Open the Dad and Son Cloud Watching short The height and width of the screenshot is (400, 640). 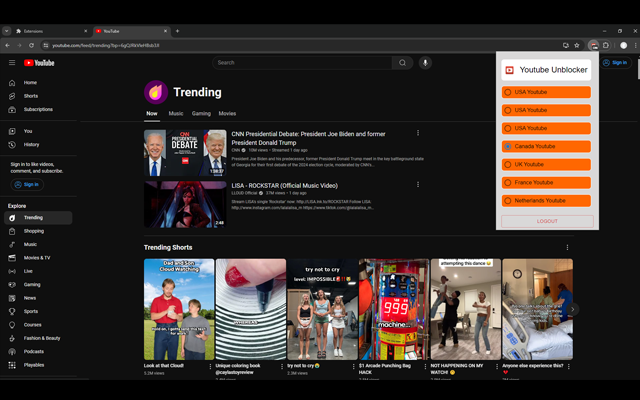click(x=179, y=309)
